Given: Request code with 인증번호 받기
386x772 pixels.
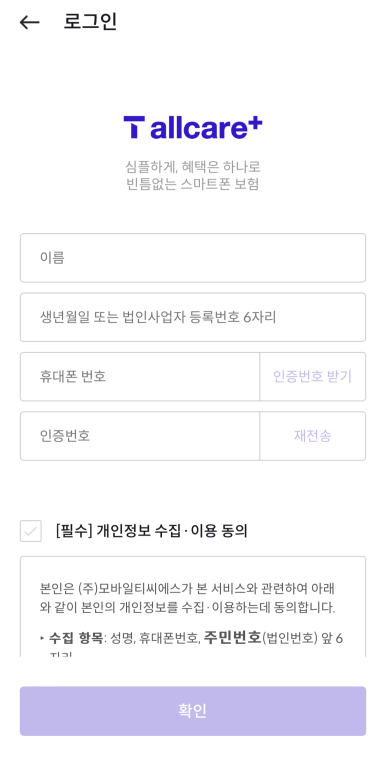Looking at the screenshot, I should pos(313,377).
